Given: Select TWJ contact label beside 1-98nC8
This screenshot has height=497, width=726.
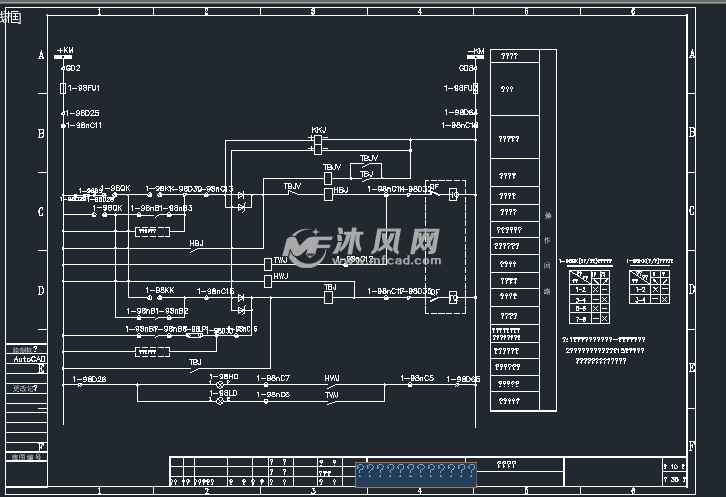Looking at the screenshot, I should (x=332, y=395).
